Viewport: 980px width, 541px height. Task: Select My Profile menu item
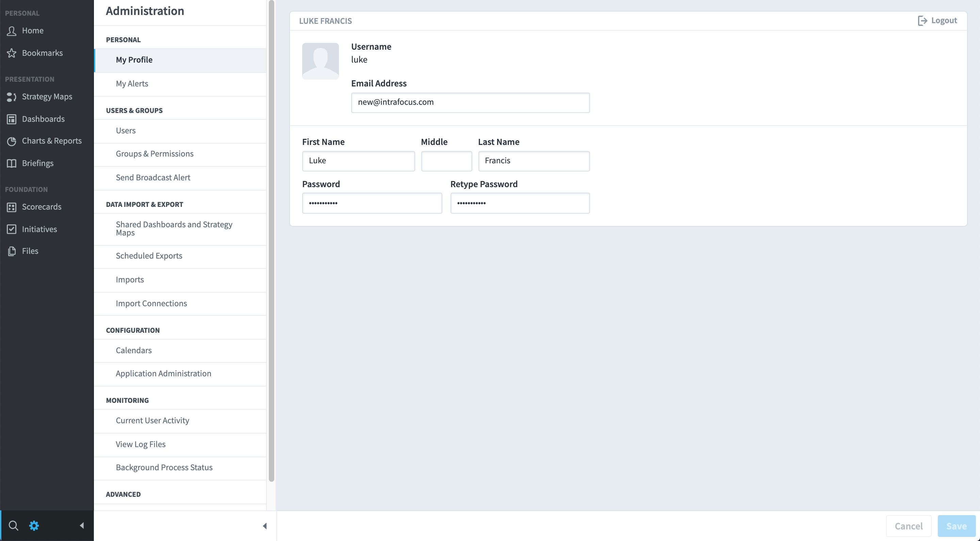coord(180,60)
